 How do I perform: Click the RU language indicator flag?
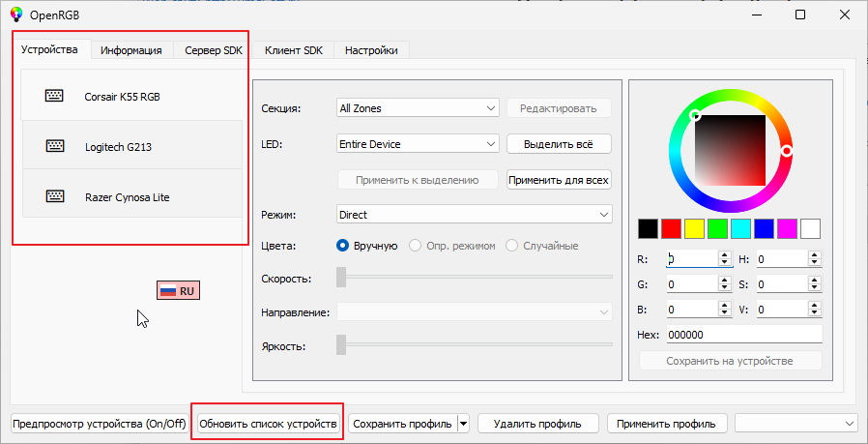[x=167, y=290]
